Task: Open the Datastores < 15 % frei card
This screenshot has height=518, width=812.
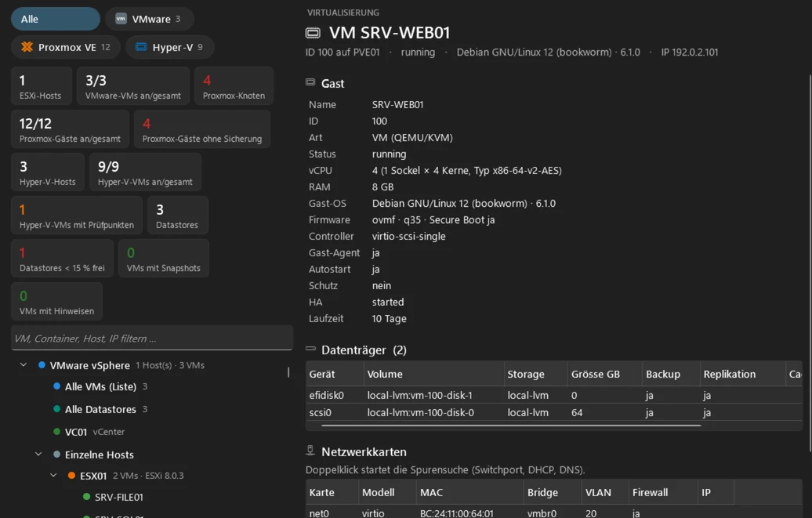Action: point(62,258)
